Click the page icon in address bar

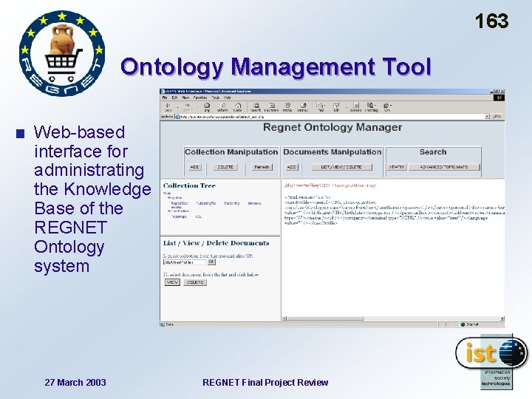tap(177, 117)
